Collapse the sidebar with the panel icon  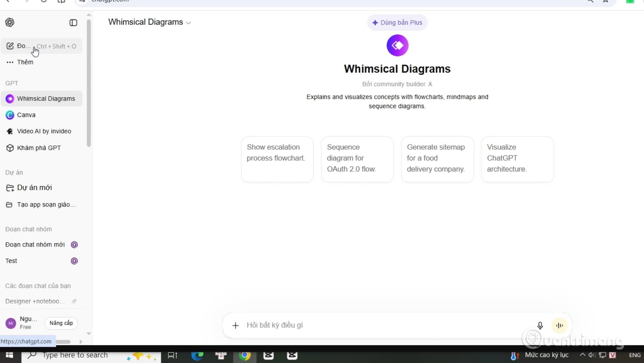point(73,23)
